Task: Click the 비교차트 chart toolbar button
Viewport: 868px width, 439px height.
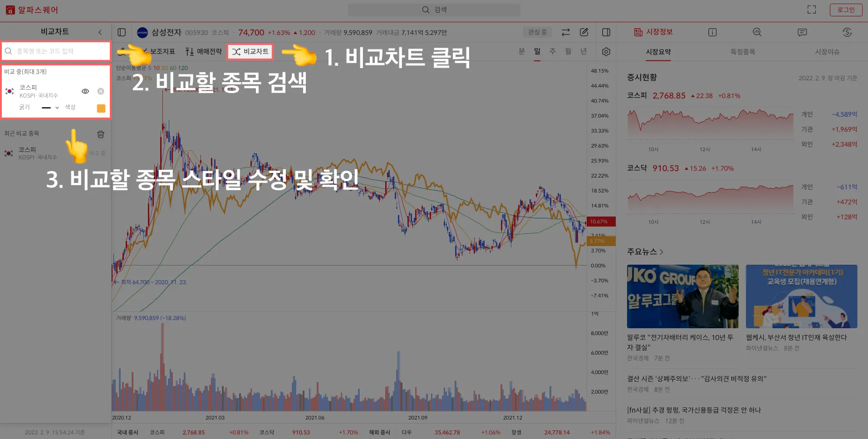Action: (x=250, y=52)
